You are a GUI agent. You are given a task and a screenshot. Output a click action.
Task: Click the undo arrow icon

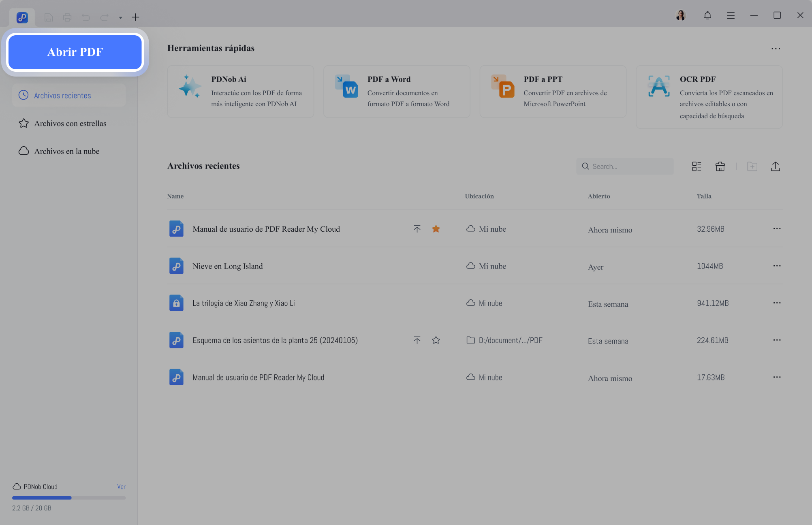pos(86,17)
